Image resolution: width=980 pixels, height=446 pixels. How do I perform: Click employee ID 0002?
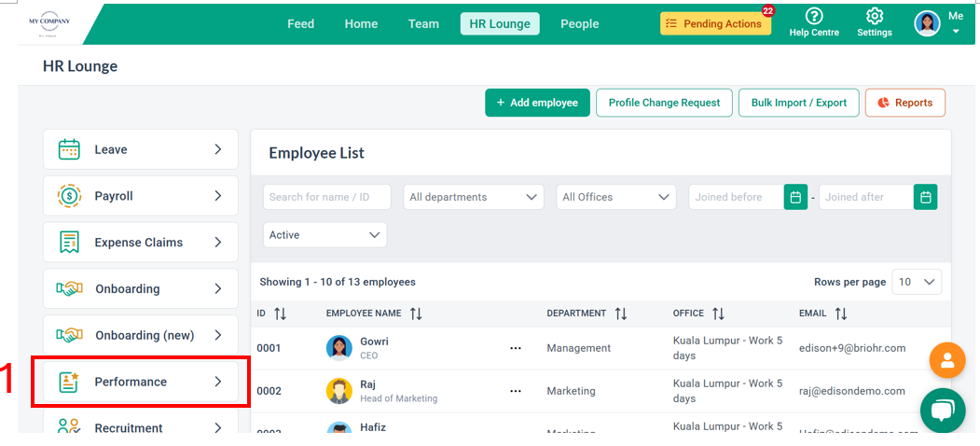tap(269, 391)
